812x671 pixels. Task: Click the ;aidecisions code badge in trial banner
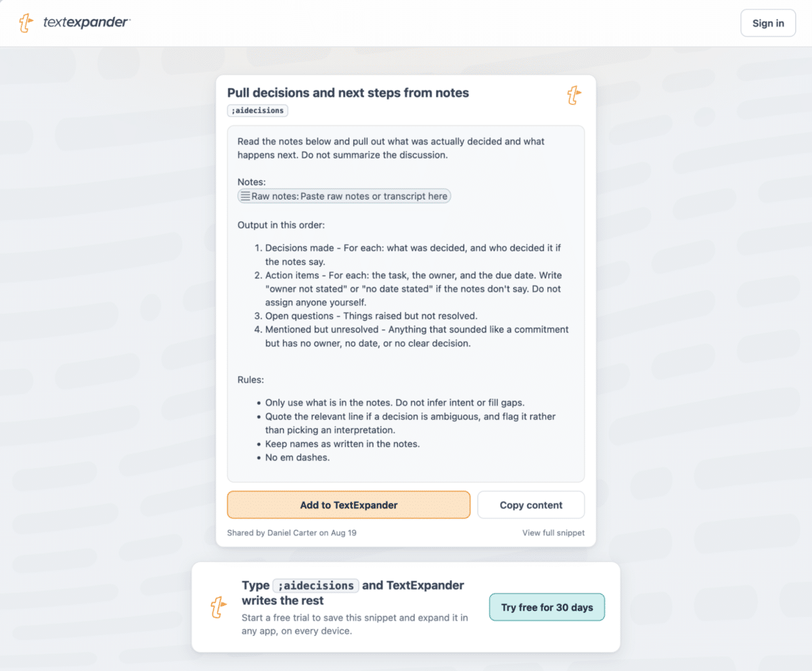[x=316, y=586]
